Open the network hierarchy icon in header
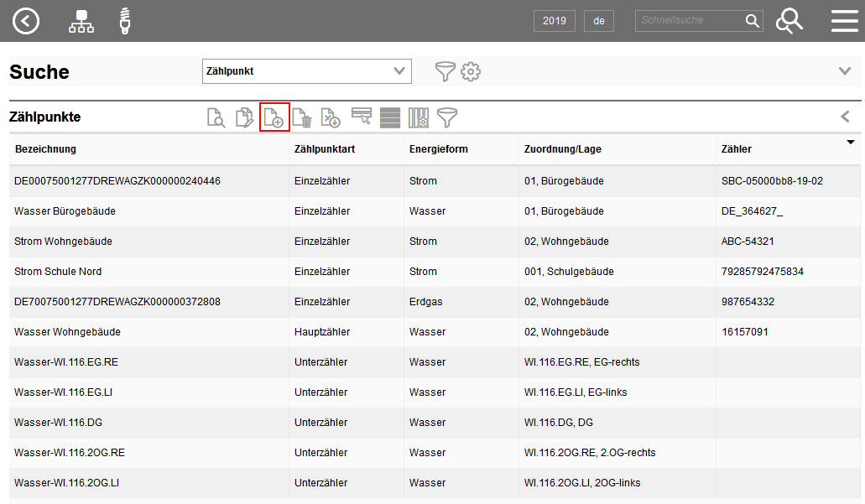Viewport: 865px width, 504px height. 81,21
